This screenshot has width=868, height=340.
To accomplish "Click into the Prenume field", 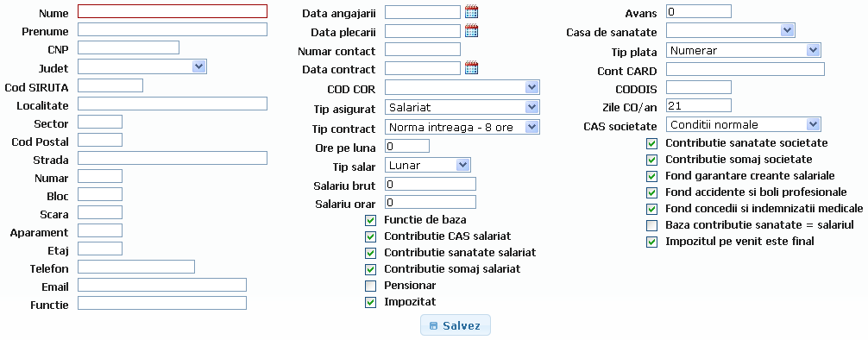I will [173, 29].
